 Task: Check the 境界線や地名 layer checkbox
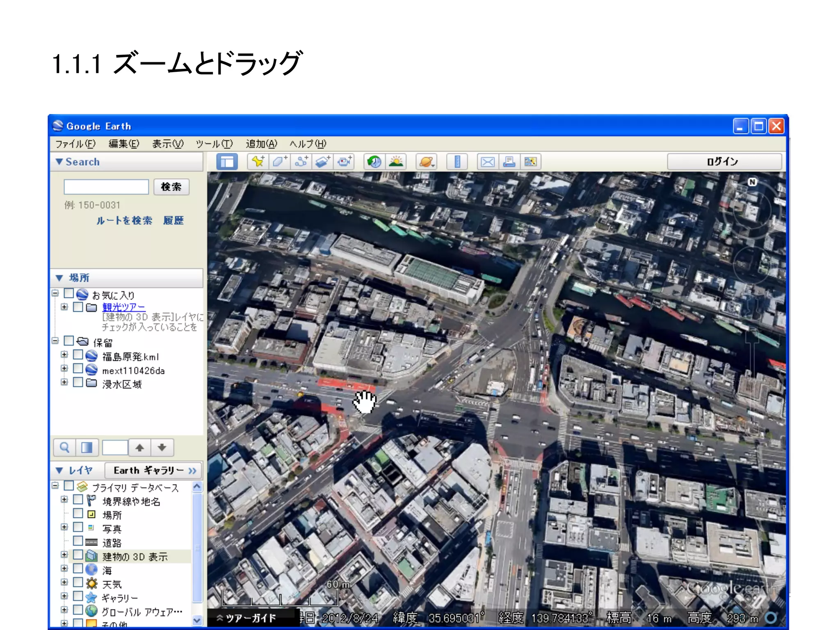click(x=78, y=500)
